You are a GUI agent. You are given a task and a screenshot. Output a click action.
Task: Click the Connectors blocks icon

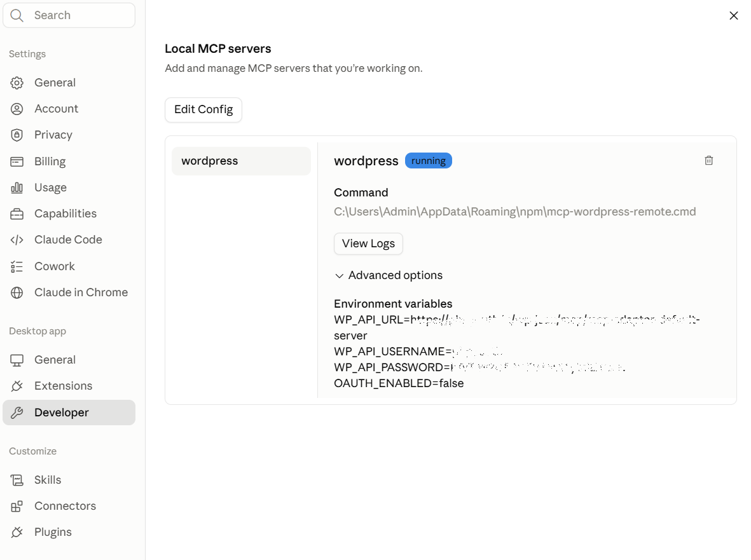tap(17, 506)
